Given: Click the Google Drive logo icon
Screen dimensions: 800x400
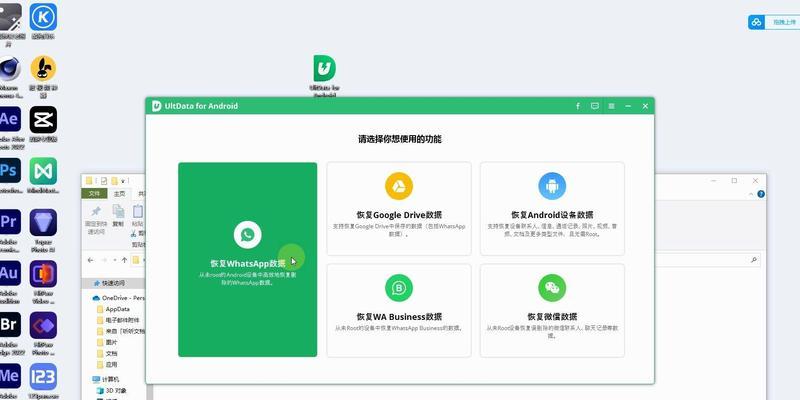Looking at the screenshot, I should (x=398, y=186).
